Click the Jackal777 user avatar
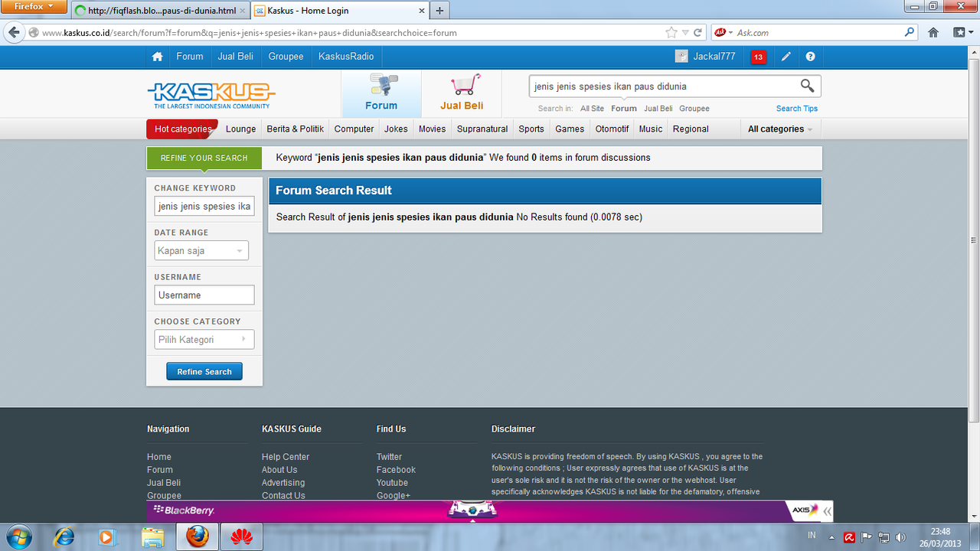The height and width of the screenshot is (551, 980). (681, 57)
